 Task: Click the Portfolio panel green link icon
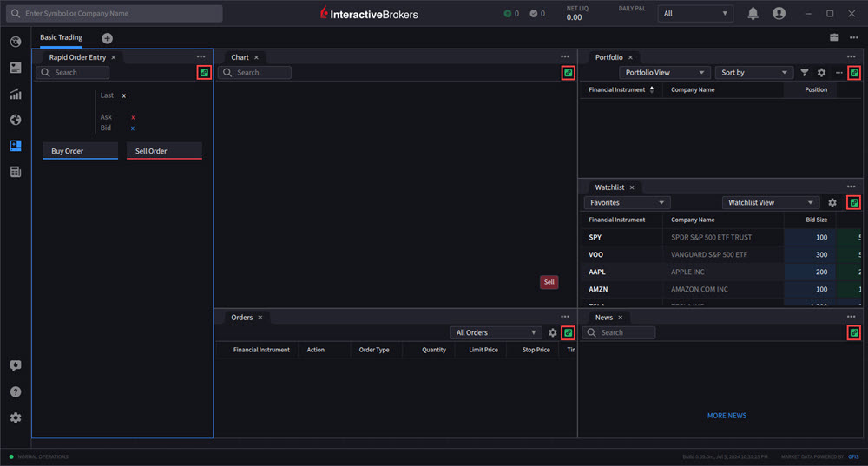coord(854,73)
